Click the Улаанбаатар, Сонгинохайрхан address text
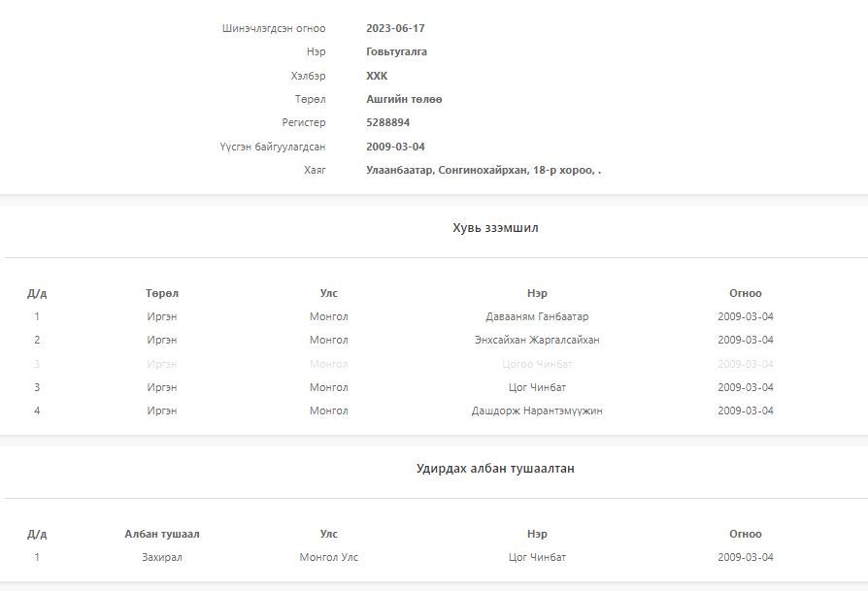This screenshot has width=868, height=591. click(483, 171)
